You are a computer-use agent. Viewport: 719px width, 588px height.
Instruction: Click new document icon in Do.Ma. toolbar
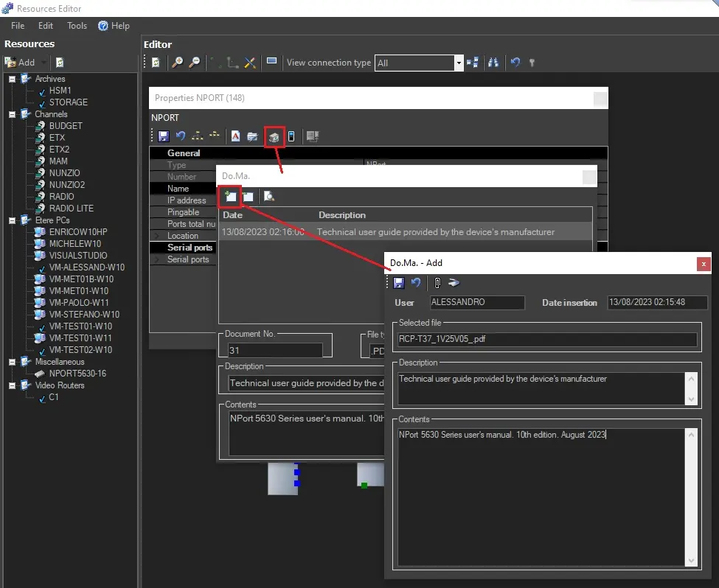click(x=230, y=196)
